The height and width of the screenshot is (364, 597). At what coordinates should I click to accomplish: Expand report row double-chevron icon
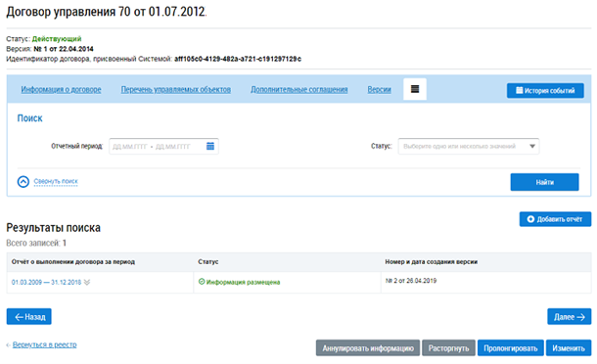click(x=87, y=282)
